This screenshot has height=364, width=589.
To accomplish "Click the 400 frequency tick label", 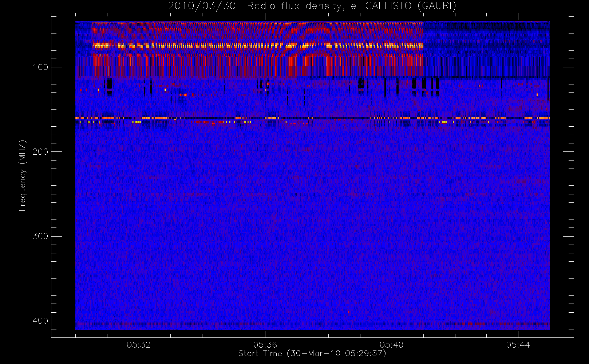I will (x=40, y=321).
